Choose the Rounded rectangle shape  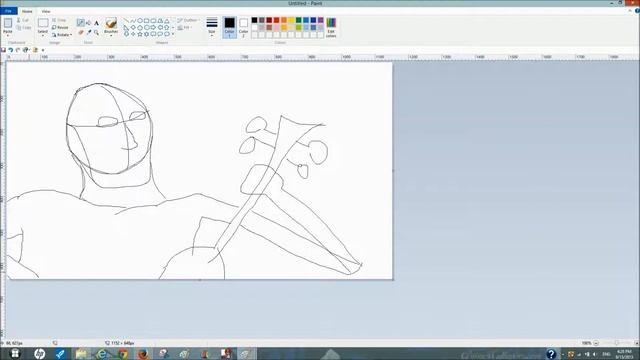coord(153,20)
